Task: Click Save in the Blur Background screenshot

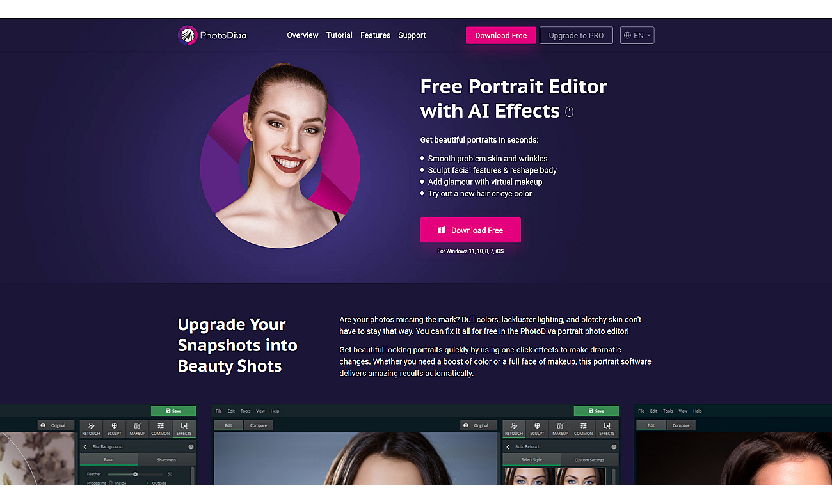Action: tap(173, 411)
